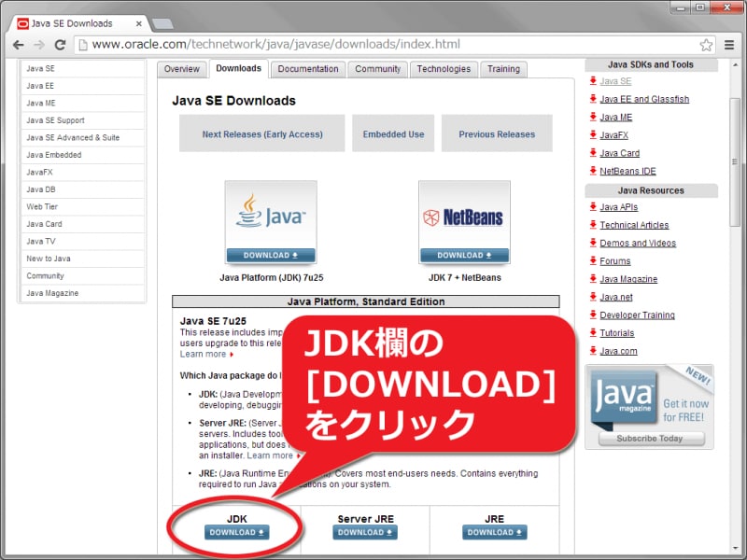This screenshot has height=560, width=747.
Task: Open Previous Releases
Action: click(497, 133)
